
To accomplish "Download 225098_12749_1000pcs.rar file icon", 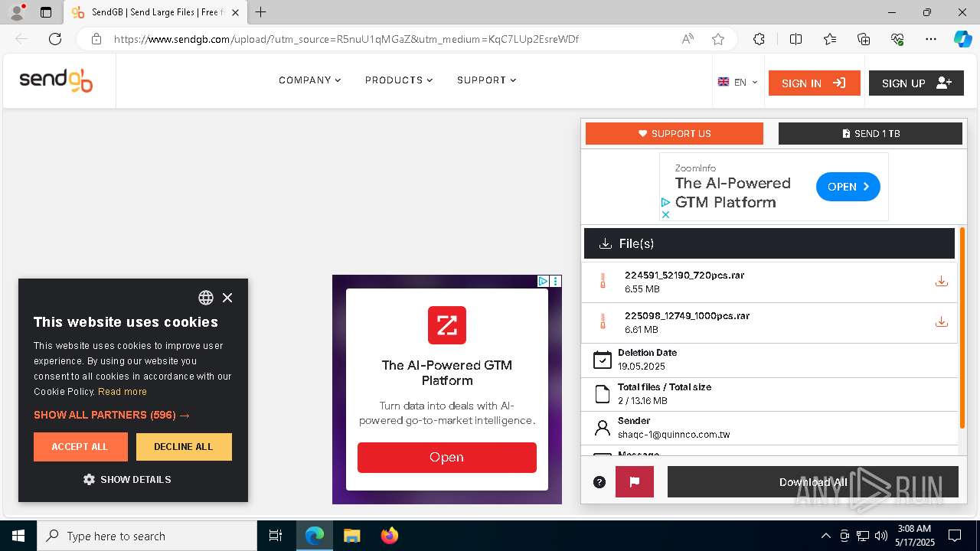I will (942, 322).
